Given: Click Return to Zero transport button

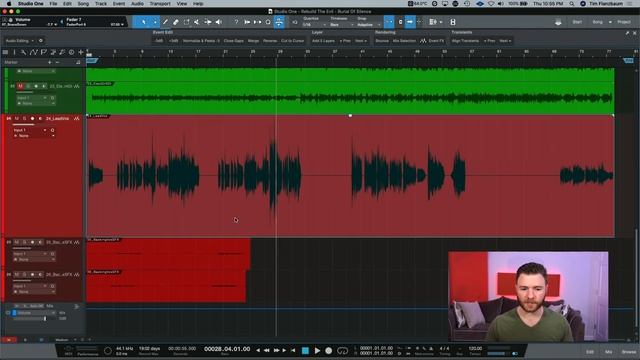Looking at the screenshot, I should [x=293, y=350].
